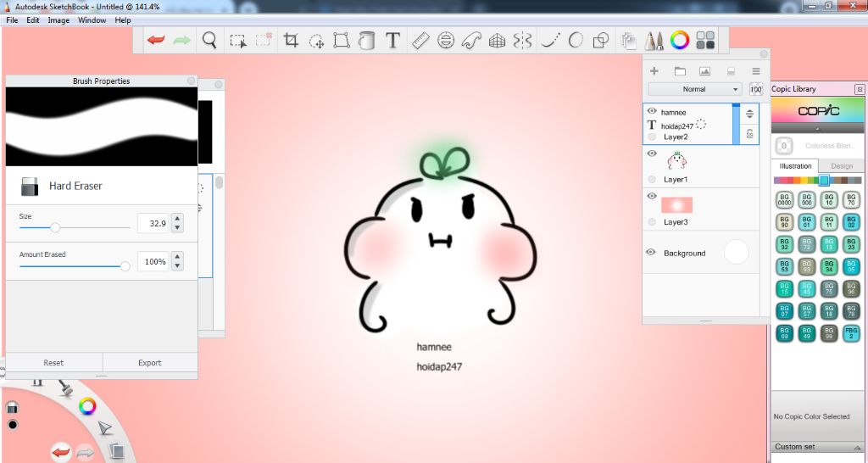Viewport: 868px width, 463px height.
Task: Select the Text tool in toolbar
Action: [x=392, y=41]
